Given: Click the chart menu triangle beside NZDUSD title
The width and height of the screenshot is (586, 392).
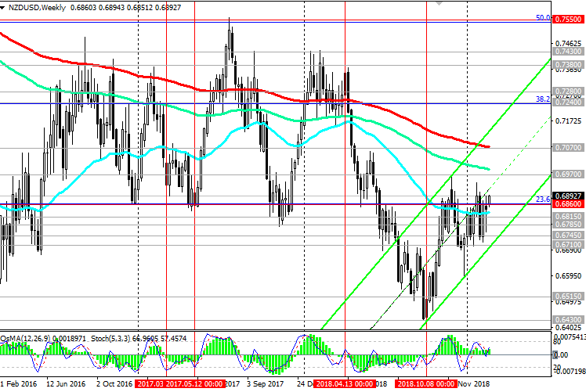Looking at the screenshot, I should pos(2,8).
